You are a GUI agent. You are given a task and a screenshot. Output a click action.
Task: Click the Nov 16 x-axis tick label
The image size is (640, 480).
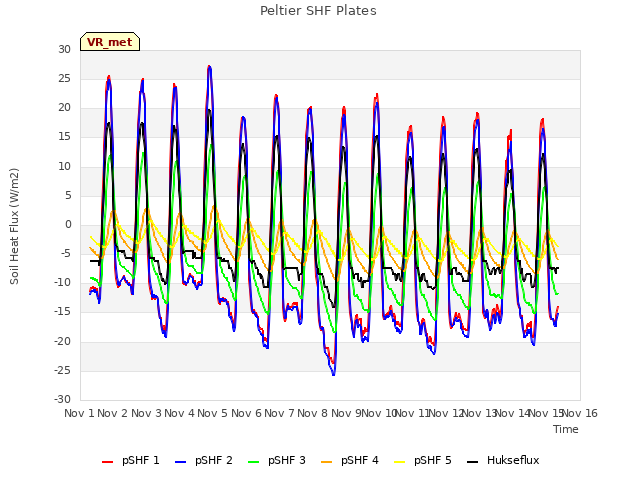tap(580, 413)
